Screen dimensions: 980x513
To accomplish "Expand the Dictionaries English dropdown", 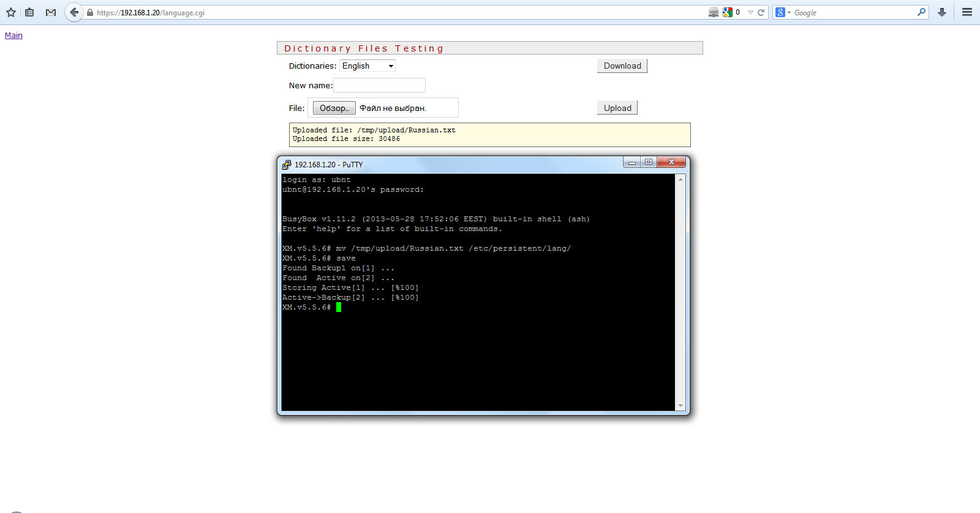I will click(x=367, y=66).
